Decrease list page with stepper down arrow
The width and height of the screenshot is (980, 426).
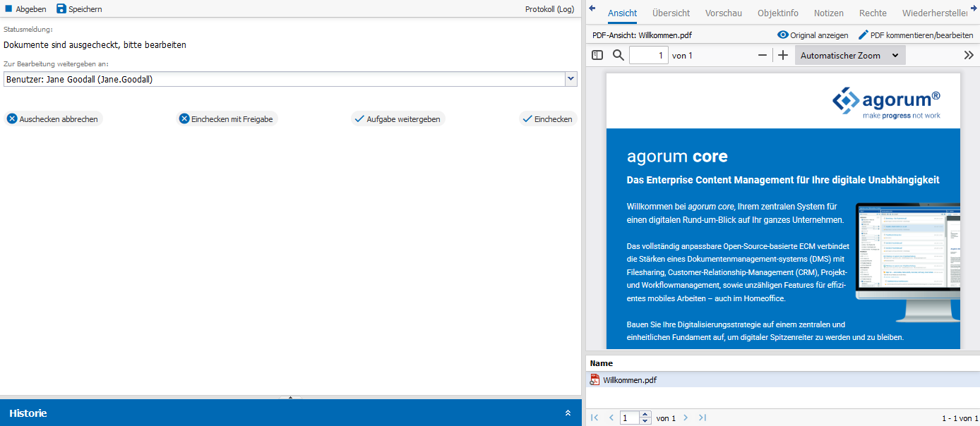pyautogui.click(x=645, y=421)
